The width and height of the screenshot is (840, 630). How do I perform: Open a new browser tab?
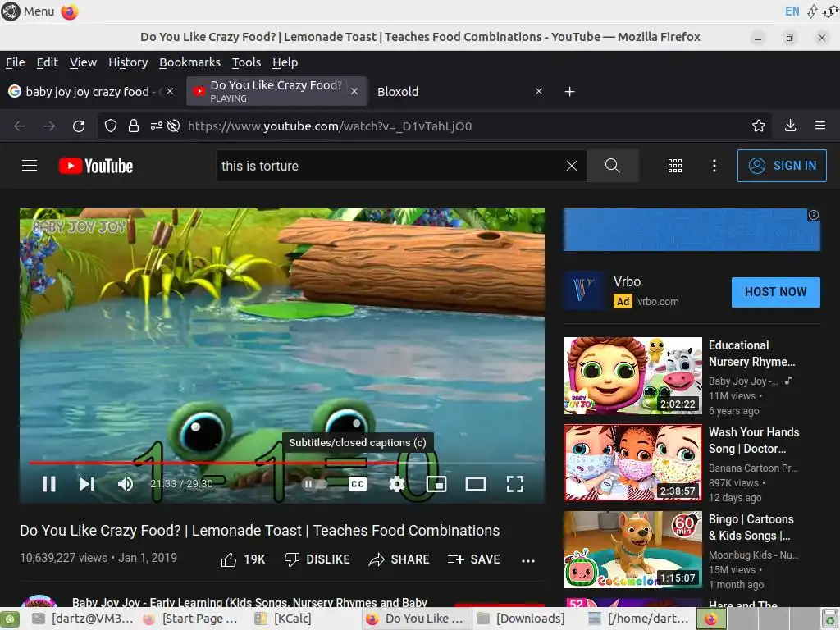[569, 92]
